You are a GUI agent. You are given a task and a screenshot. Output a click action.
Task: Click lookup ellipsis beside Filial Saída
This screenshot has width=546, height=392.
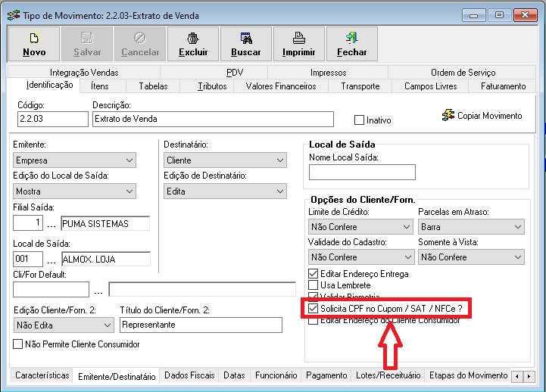tap(52, 224)
